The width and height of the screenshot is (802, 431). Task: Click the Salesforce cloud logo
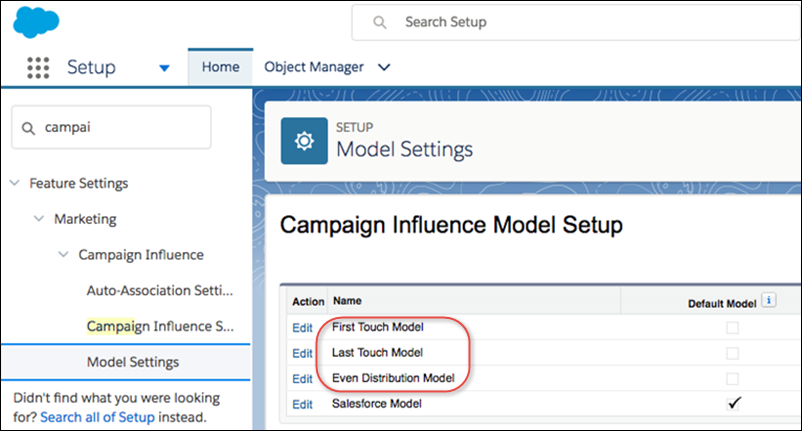point(36,20)
